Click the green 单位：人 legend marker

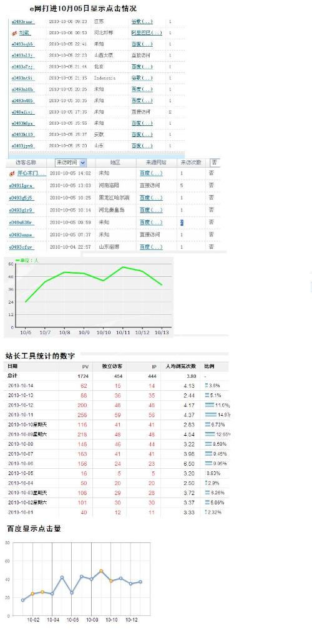[x=17, y=261]
